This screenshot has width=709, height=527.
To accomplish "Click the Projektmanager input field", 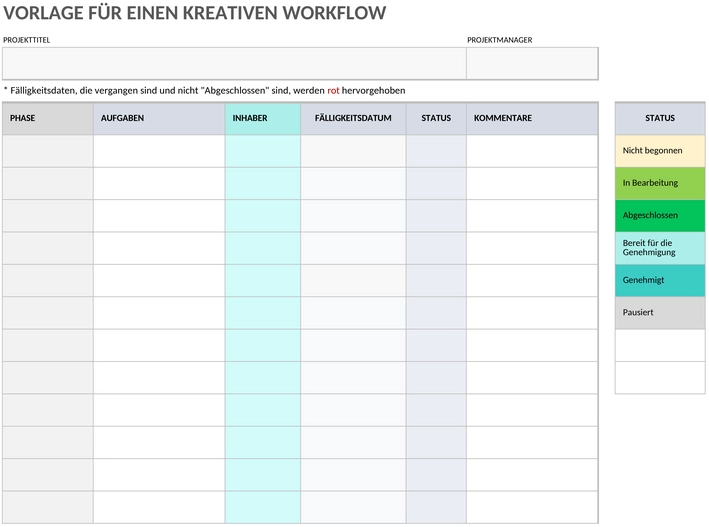I will tap(532, 63).
